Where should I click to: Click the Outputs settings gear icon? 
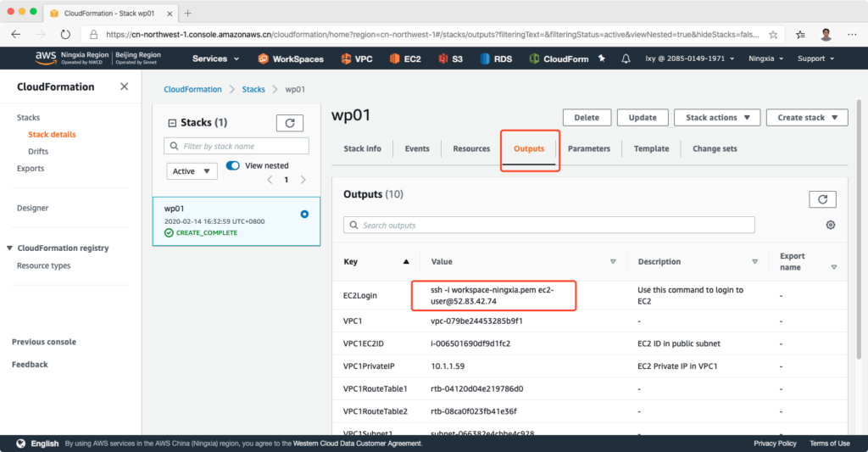click(x=830, y=225)
